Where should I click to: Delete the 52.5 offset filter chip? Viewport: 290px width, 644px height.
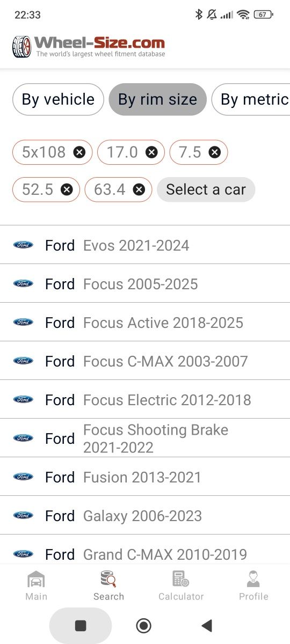click(x=67, y=189)
